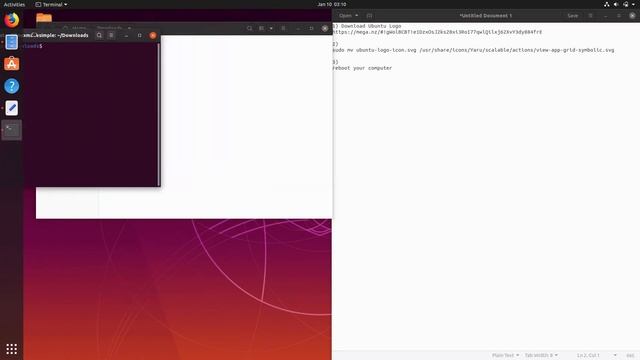
Task: Click the 'reboot your computer' line
Action: pyautogui.click(x=362, y=68)
